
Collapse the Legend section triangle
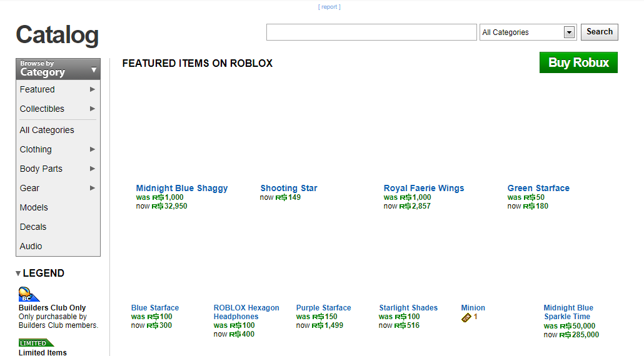(18, 273)
